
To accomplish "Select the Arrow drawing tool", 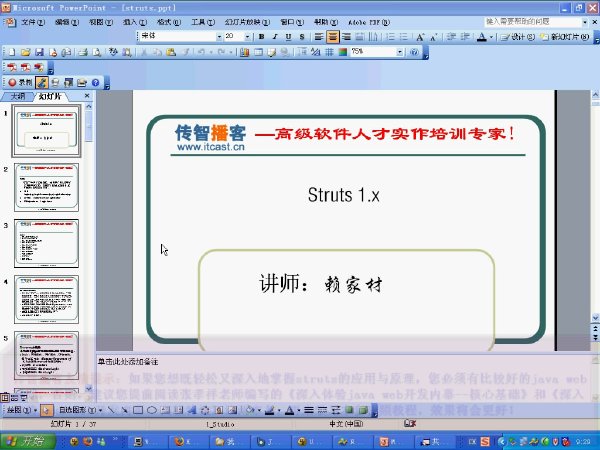I will tap(124, 410).
